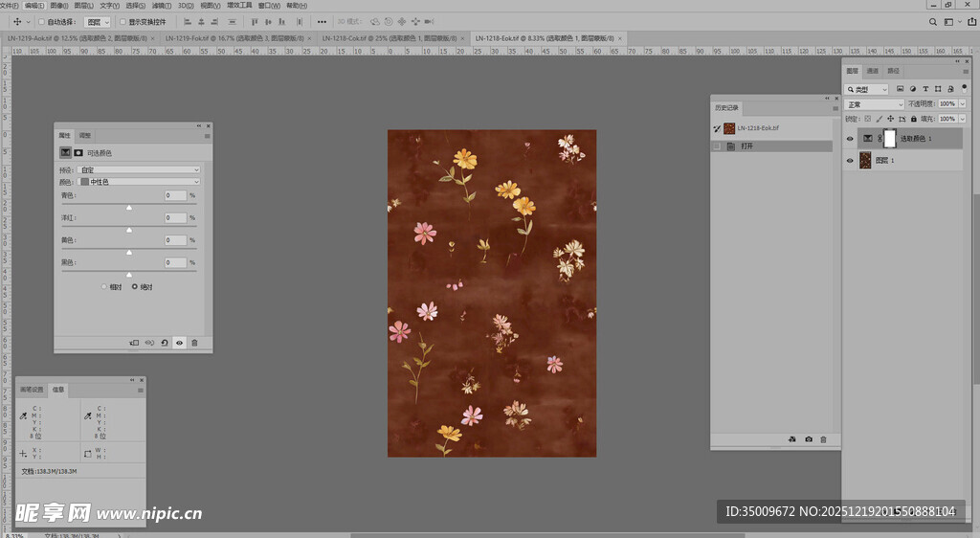Click the clip-to-layer icon in Properties panel
The height and width of the screenshot is (538, 980).
134,343
